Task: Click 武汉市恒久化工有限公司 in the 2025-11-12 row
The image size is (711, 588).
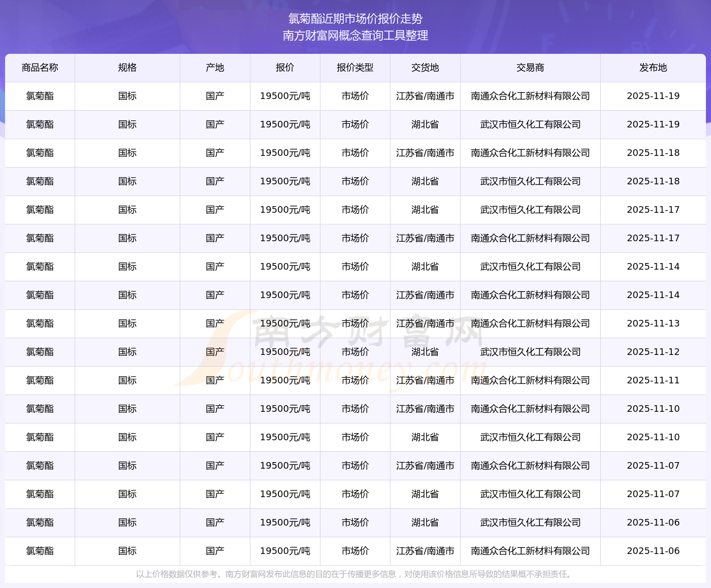Action: point(530,352)
